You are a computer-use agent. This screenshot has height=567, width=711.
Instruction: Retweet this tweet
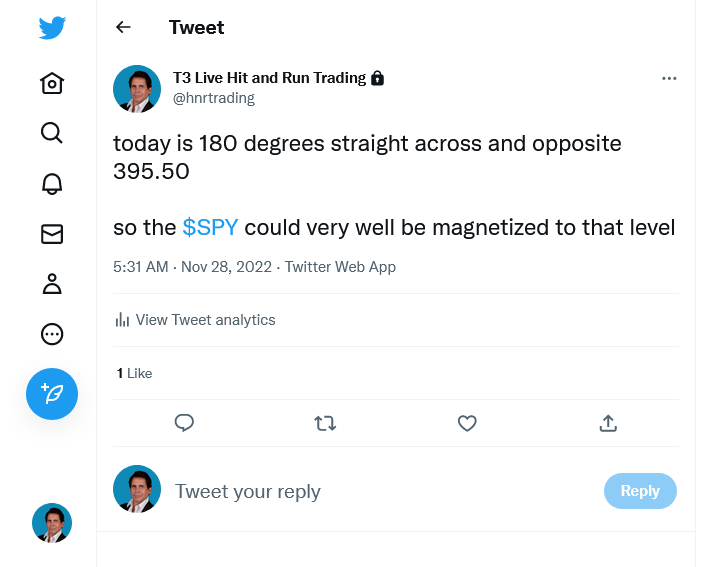(x=325, y=423)
